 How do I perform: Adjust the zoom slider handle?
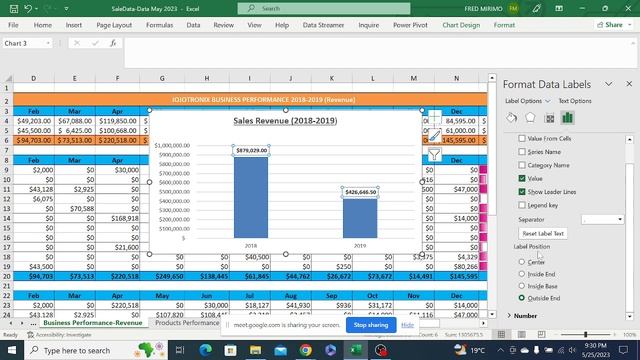click(x=585, y=334)
